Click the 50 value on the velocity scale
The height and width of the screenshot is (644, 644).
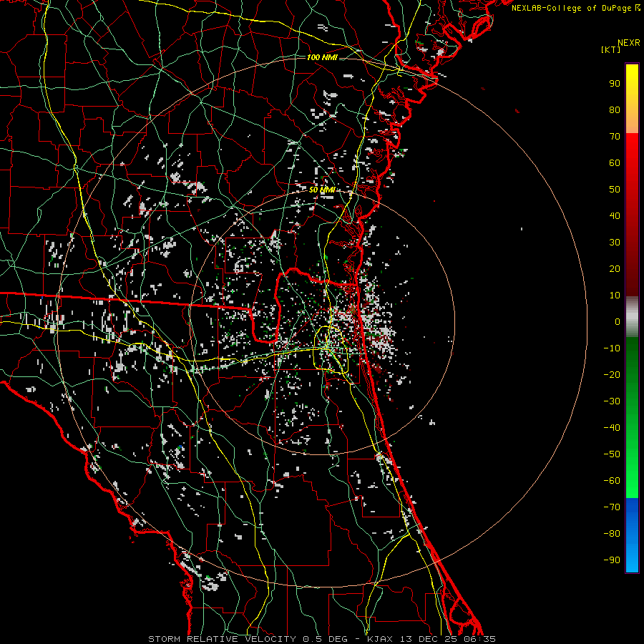click(x=615, y=190)
